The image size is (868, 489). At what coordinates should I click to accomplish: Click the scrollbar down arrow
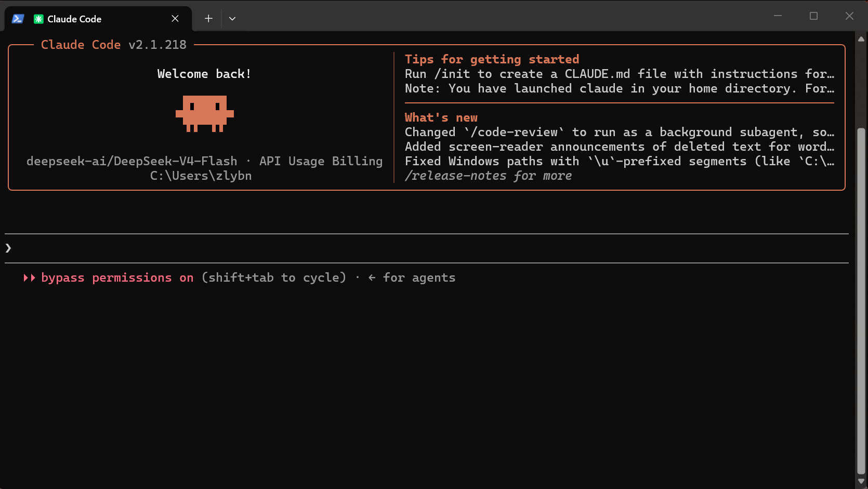point(861,481)
